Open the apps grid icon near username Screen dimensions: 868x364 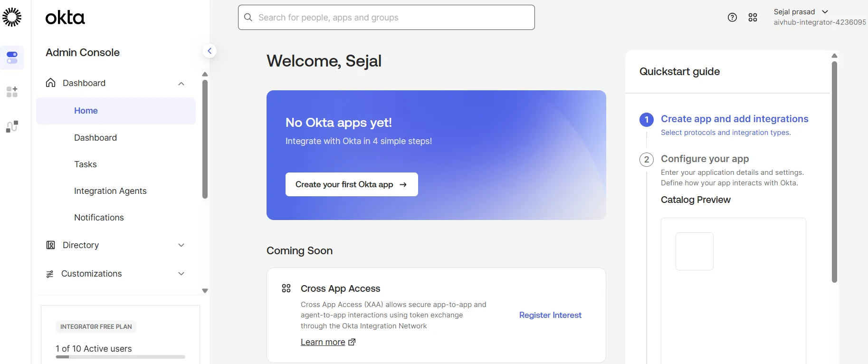click(x=753, y=18)
